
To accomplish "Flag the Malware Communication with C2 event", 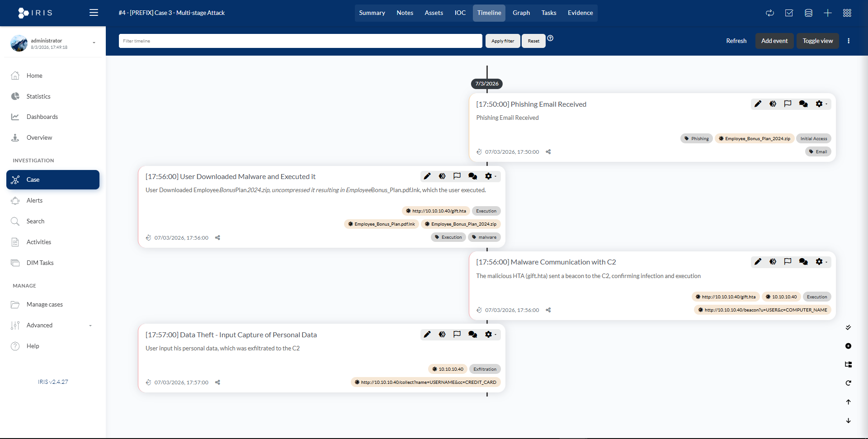I will coord(788,262).
